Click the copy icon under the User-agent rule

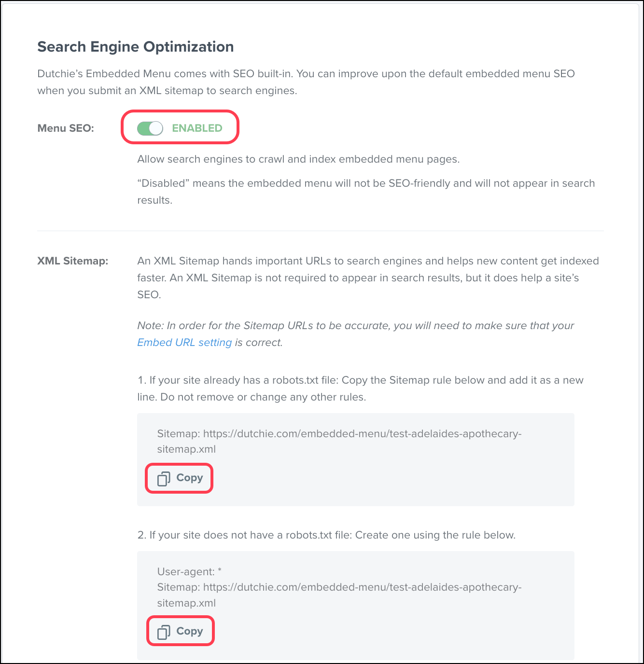[164, 632]
